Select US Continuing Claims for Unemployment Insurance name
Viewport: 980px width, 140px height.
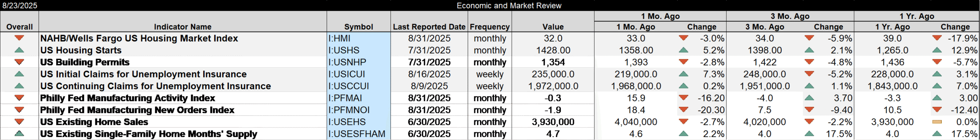[x=155, y=86]
